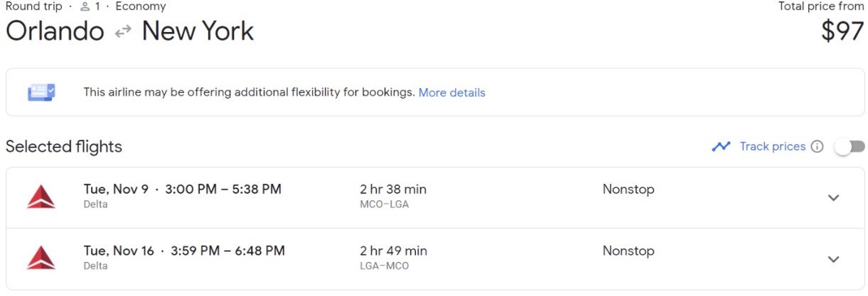
Task: Click the price trend graph icon
Action: (722, 146)
